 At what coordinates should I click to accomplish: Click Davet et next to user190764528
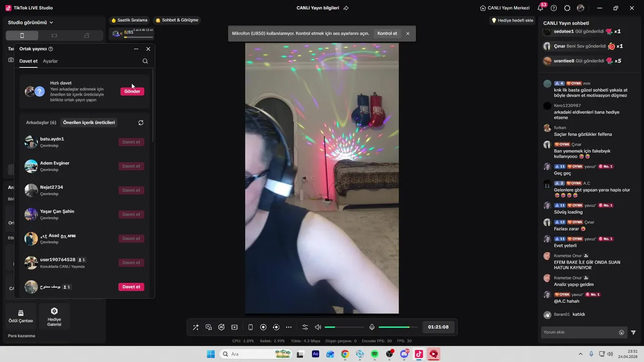pos(131,262)
